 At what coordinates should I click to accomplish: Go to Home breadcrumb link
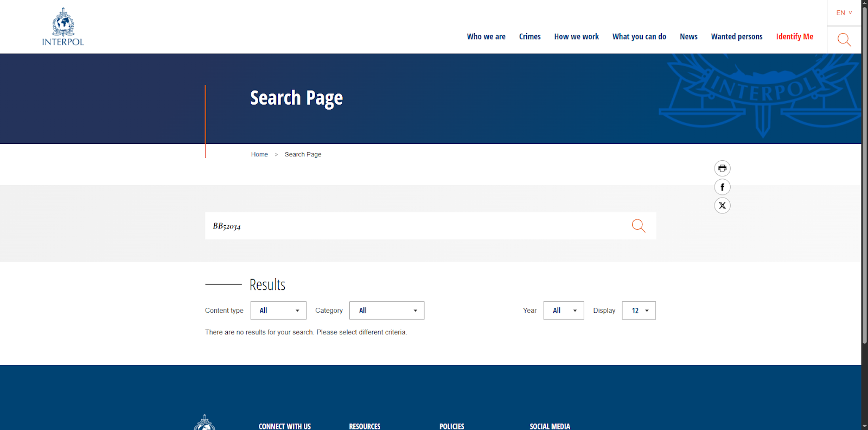point(259,155)
